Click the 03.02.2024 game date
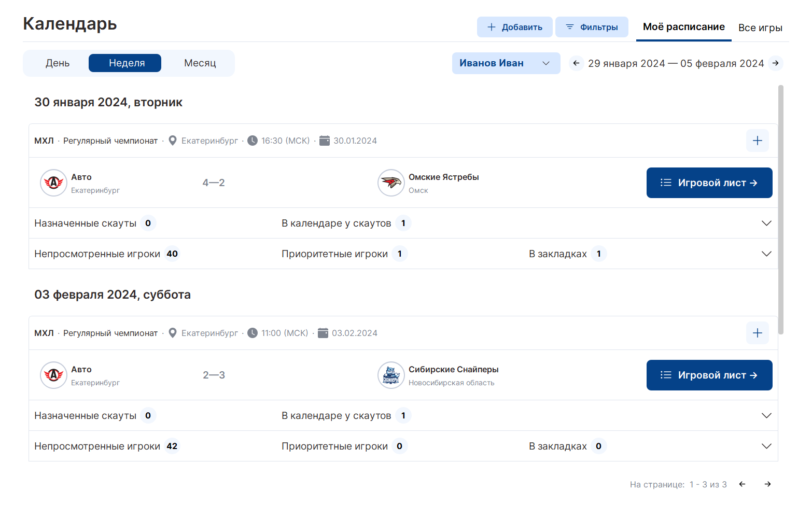The image size is (812, 518). (x=355, y=333)
